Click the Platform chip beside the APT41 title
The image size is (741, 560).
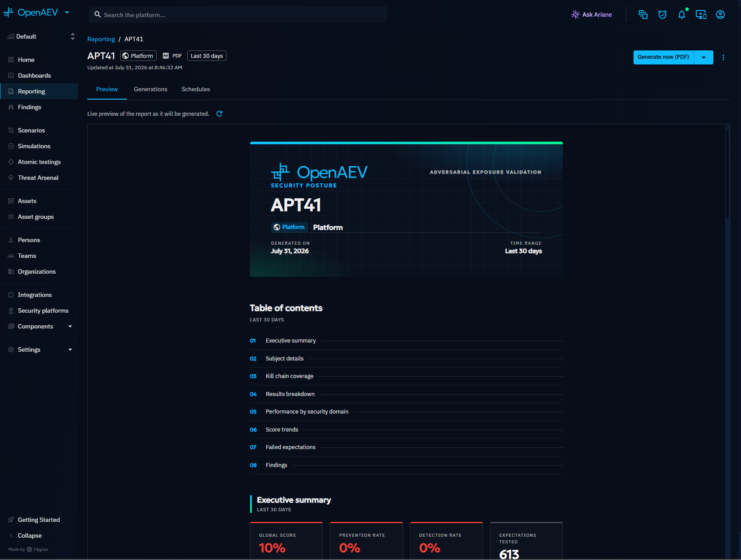pyautogui.click(x=138, y=56)
